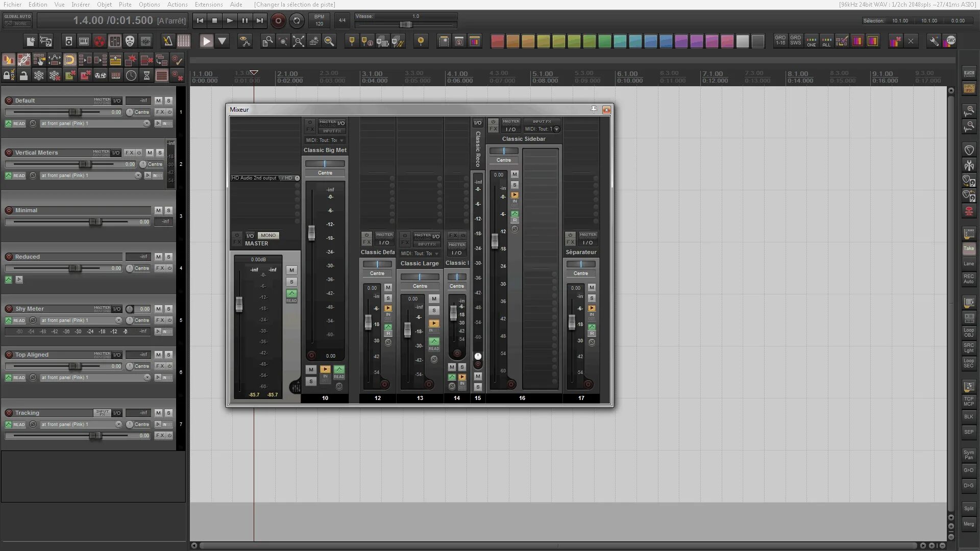980x551 pixels.
Task: Click the magnifier zoom icon in the toolbar
Action: pyautogui.click(x=329, y=41)
